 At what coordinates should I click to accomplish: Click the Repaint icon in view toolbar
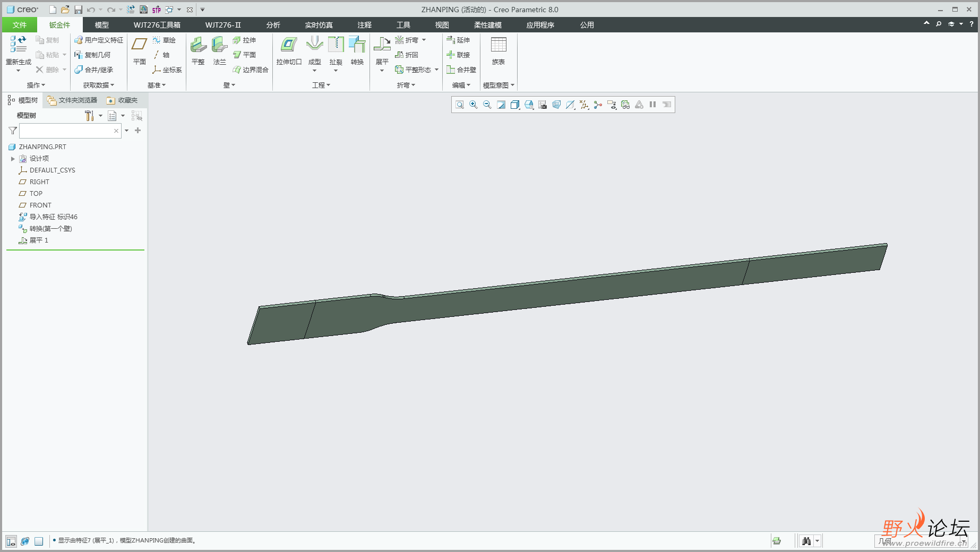click(501, 105)
